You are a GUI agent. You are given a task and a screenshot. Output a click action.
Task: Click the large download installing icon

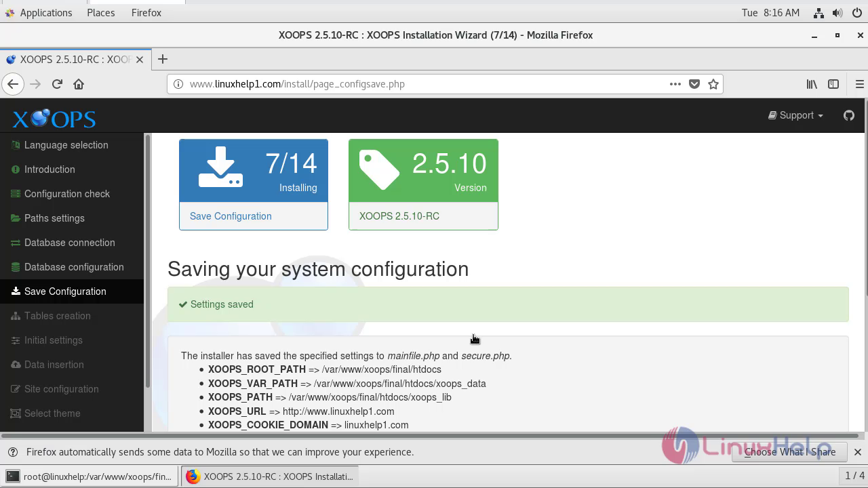220,167
